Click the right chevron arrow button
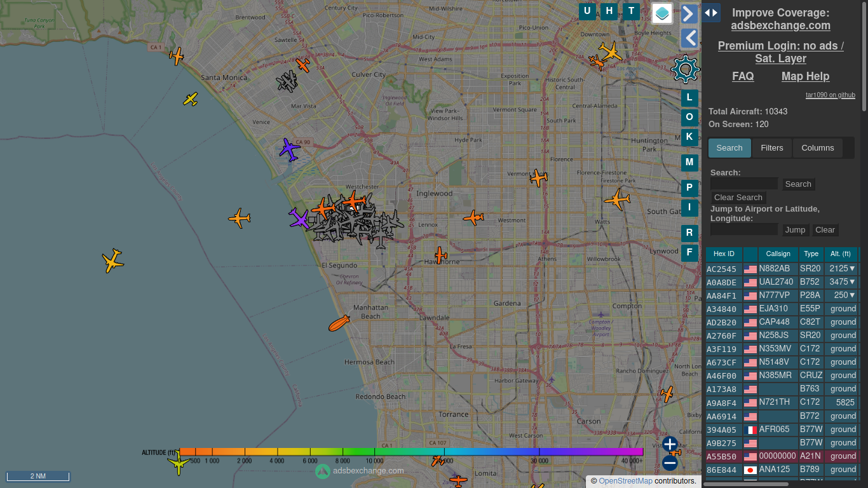Viewport: 868px width, 488px height. point(689,14)
